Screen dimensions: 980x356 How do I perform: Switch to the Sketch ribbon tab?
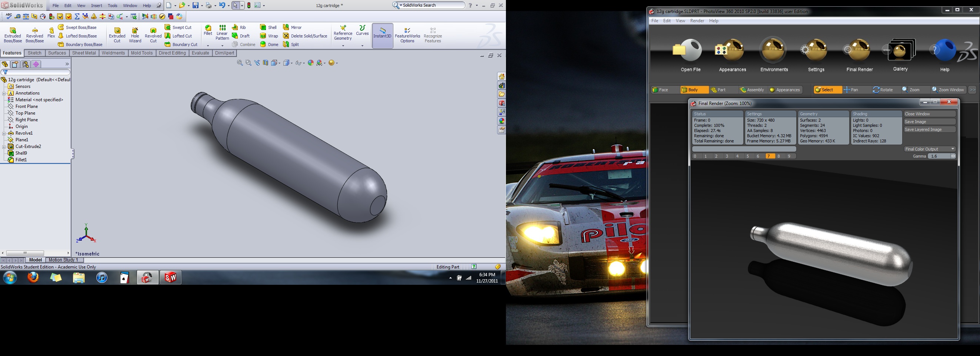[x=34, y=53]
